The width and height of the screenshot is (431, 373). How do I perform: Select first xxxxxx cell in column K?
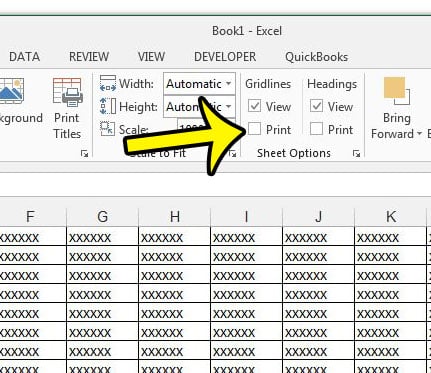click(391, 237)
